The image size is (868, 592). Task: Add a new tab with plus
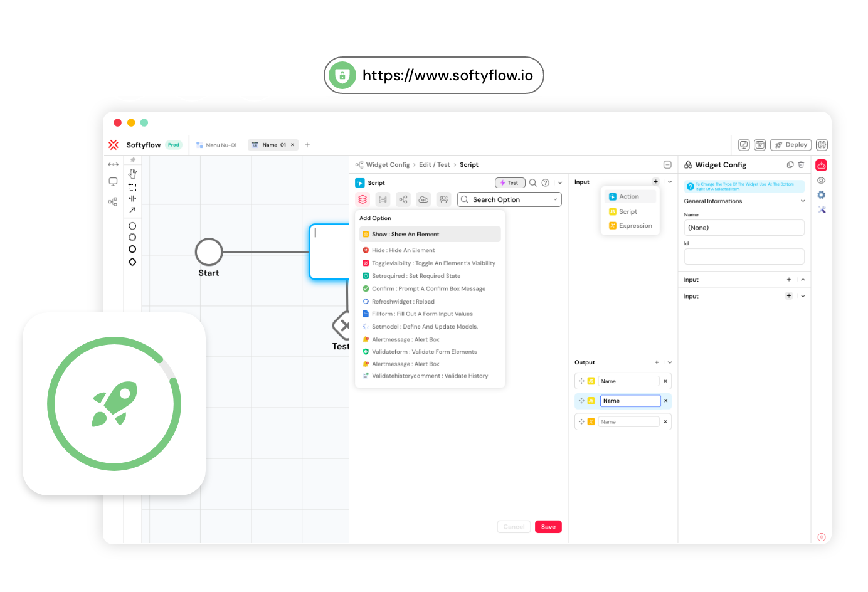pos(307,145)
